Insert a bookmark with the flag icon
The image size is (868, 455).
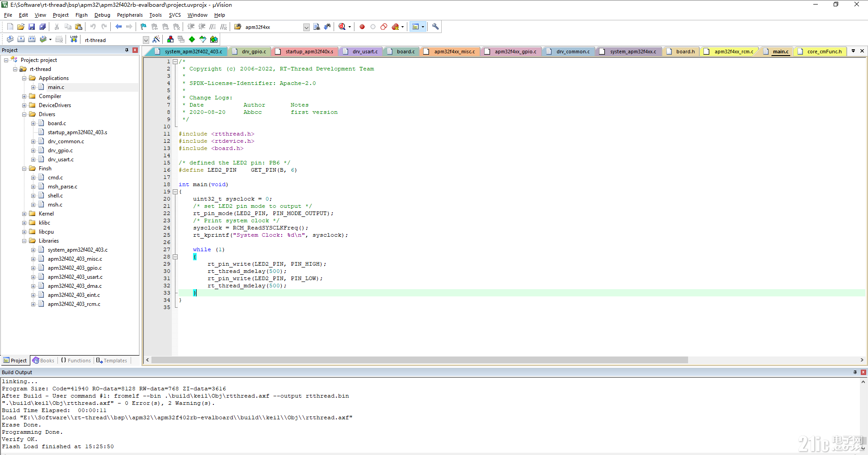coord(144,27)
